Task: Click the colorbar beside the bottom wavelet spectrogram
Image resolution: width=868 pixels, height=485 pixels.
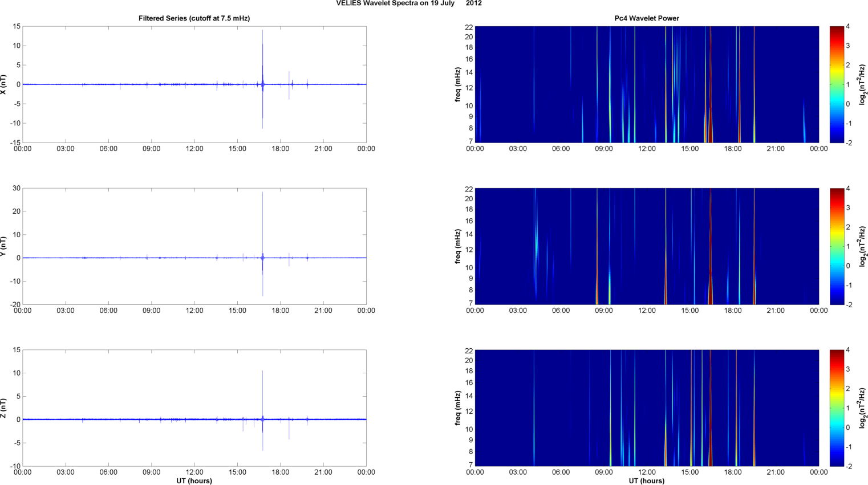Action: coord(836,408)
